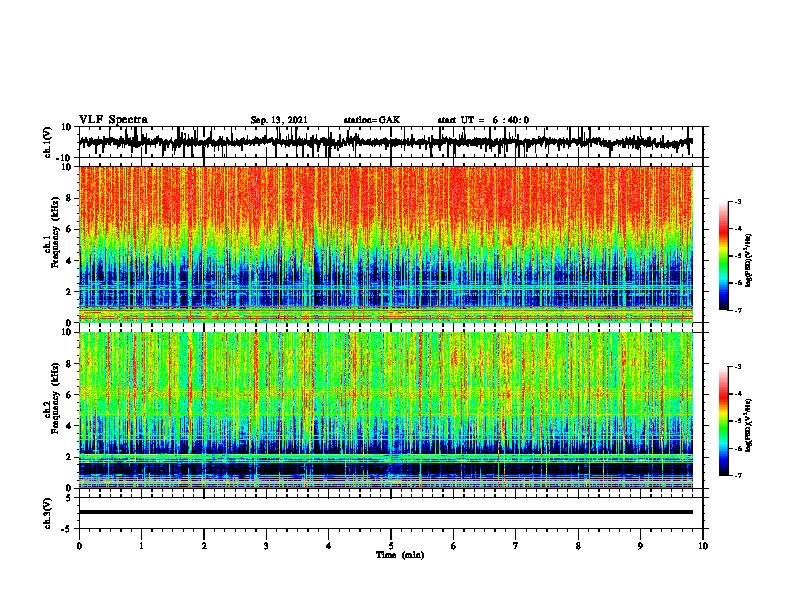
Task: Click the ch.1 color scale bar
Action: 724,256
